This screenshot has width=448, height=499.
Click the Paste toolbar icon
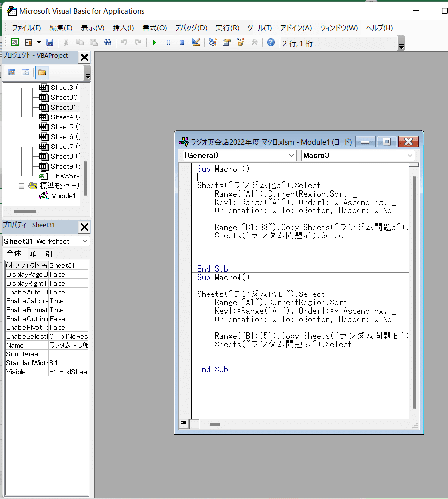pos(93,42)
